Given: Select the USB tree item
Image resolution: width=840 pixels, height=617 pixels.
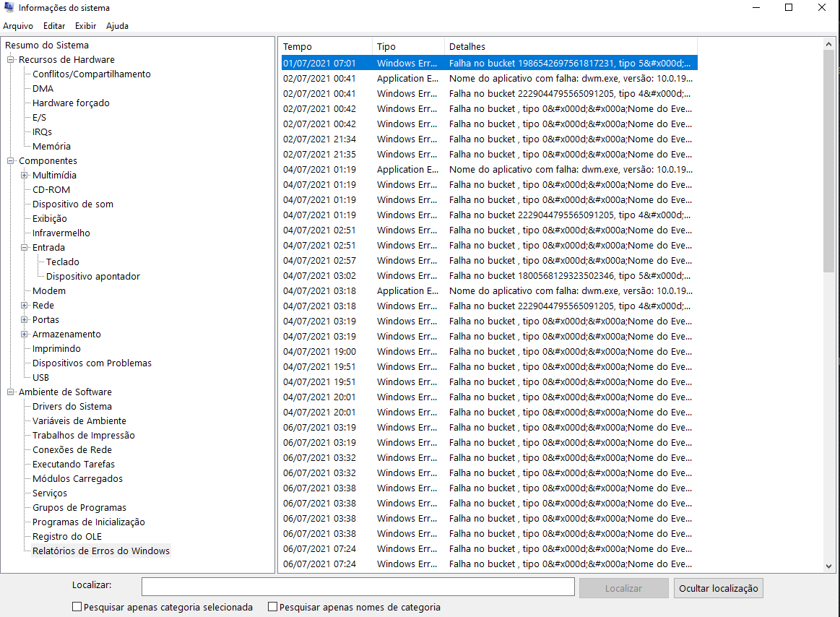Looking at the screenshot, I should click(40, 378).
